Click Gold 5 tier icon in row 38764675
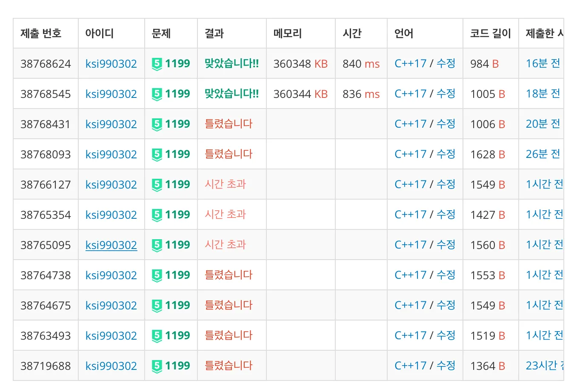Image resolution: width=577 pixels, height=392 pixels. [x=157, y=306]
